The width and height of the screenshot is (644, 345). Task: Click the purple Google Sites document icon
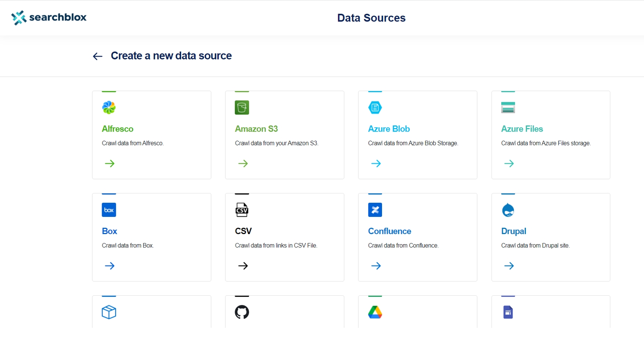[508, 312]
